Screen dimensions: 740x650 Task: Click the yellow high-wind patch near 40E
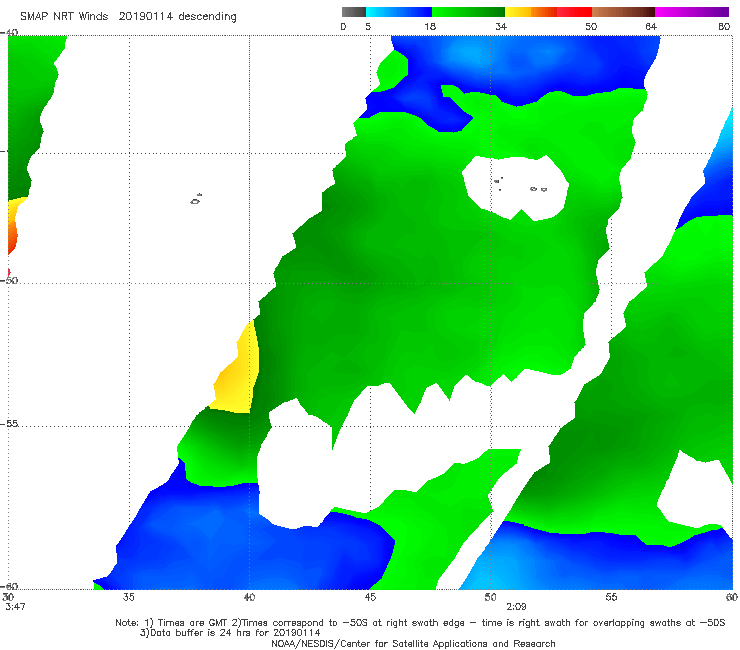click(x=237, y=373)
